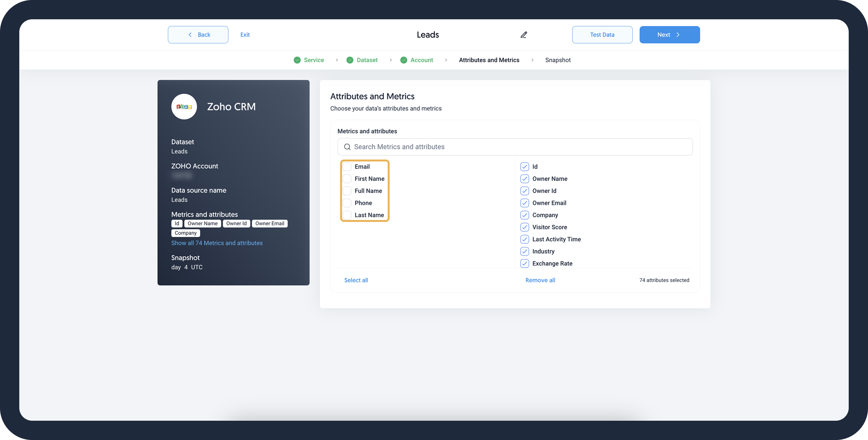The height and width of the screenshot is (440, 868).
Task: Click the search magnifier icon
Action: point(347,147)
